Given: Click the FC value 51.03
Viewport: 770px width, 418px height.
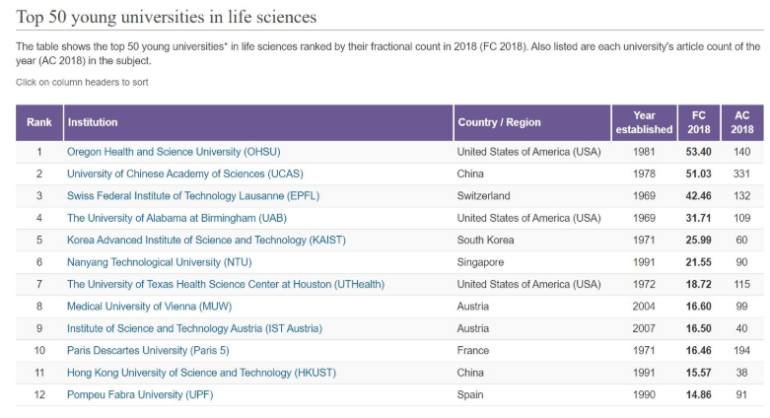Looking at the screenshot, I should coord(698,174).
